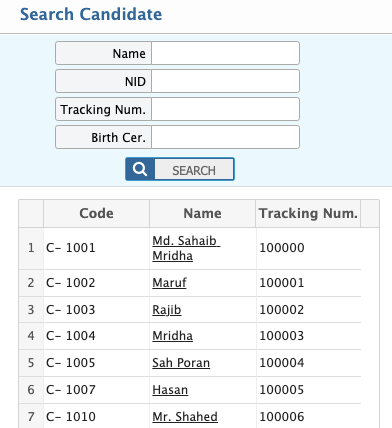
Task: Select tracking number 100005
Action: pos(282,390)
